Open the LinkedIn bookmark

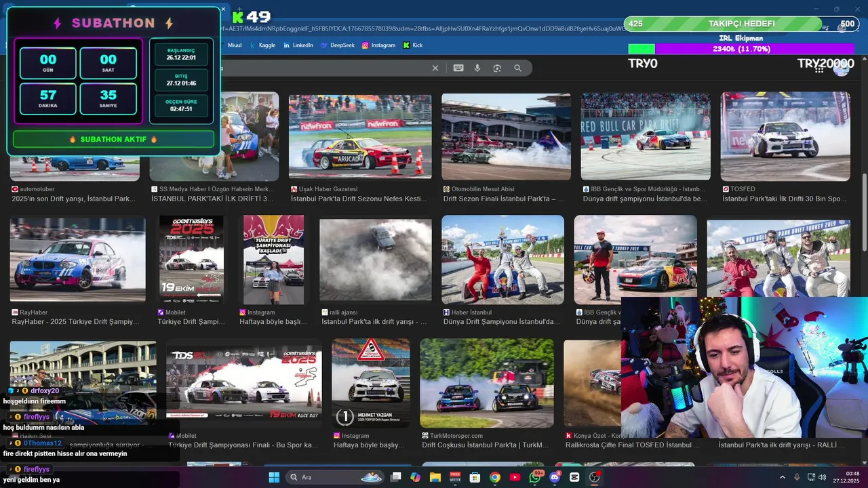point(298,45)
